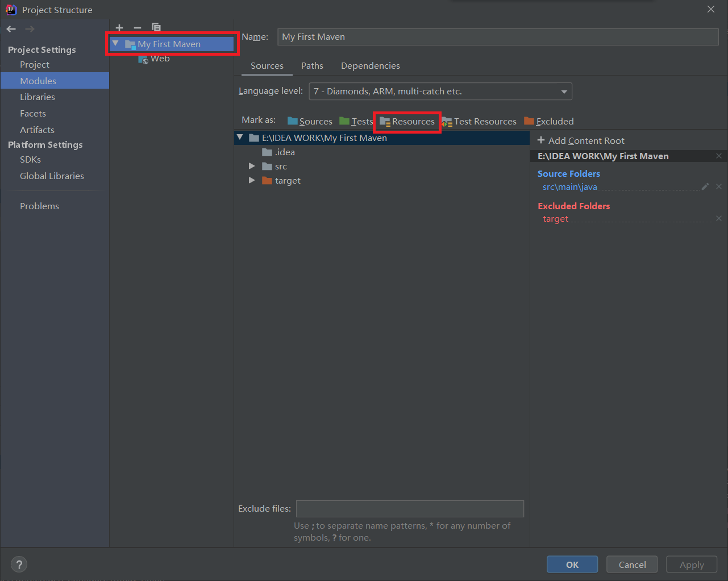Image resolution: width=728 pixels, height=581 pixels.
Task: Select the .idea folder
Action: pyautogui.click(x=278, y=152)
